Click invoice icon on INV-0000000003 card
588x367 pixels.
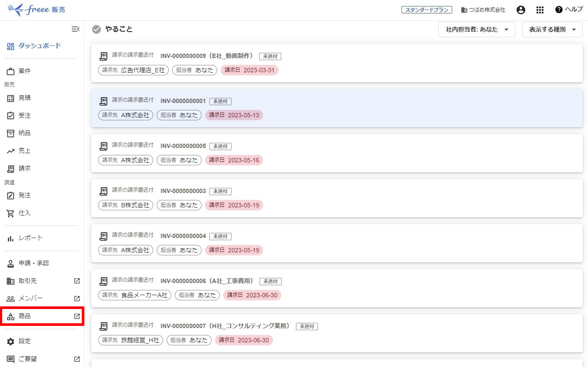(x=103, y=191)
